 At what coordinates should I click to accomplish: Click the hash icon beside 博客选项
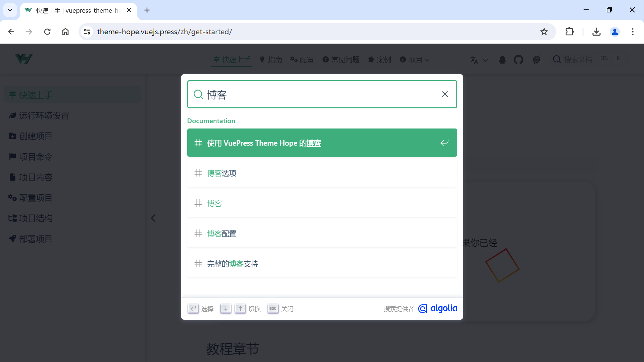(x=198, y=173)
